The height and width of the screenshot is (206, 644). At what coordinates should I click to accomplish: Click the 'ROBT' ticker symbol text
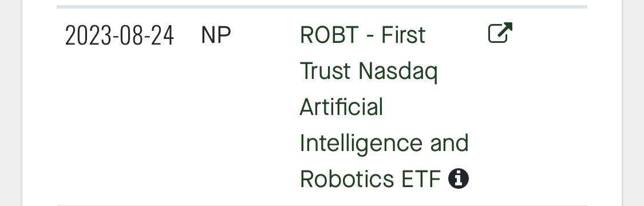click(329, 35)
